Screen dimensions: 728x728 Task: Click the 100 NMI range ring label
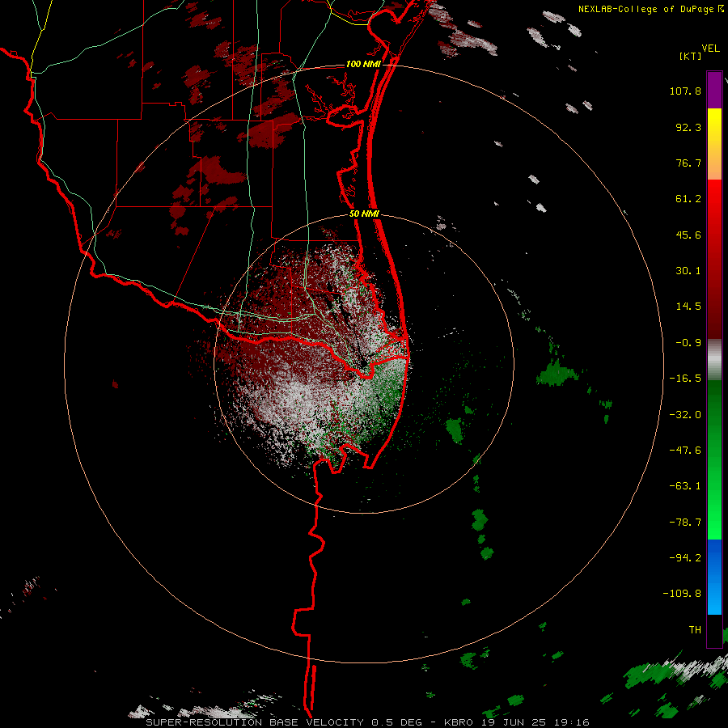[363, 64]
